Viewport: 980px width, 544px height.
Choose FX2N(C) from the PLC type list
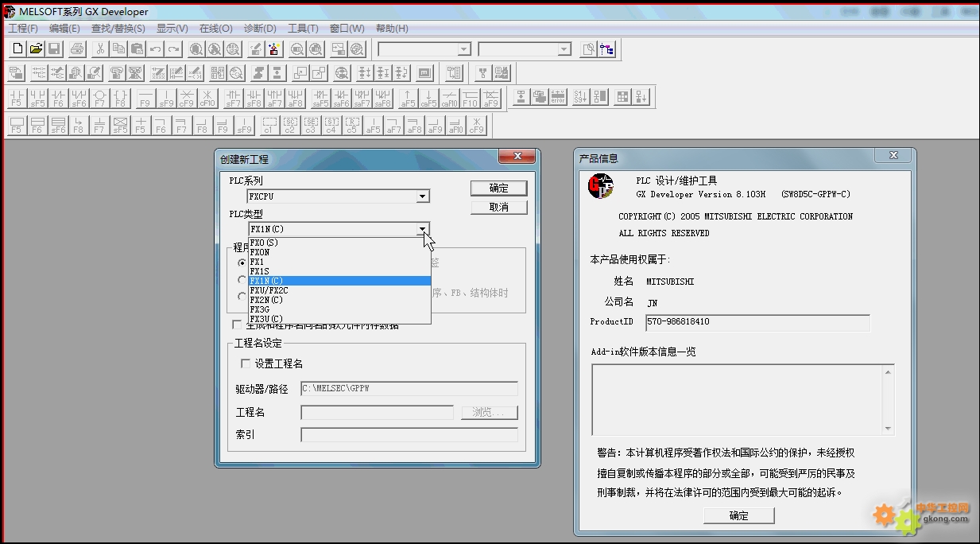pos(339,300)
